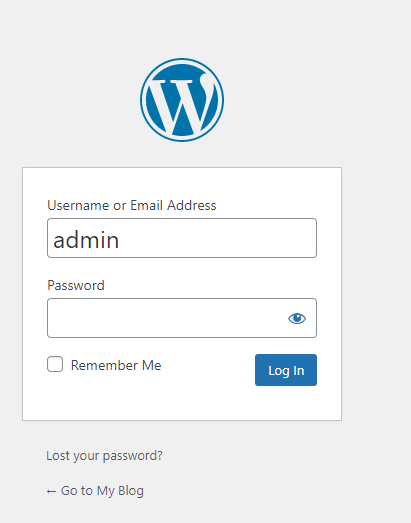This screenshot has height=523, width=411.
Task: Place cursor in the admin text
Action: point(86,240)
